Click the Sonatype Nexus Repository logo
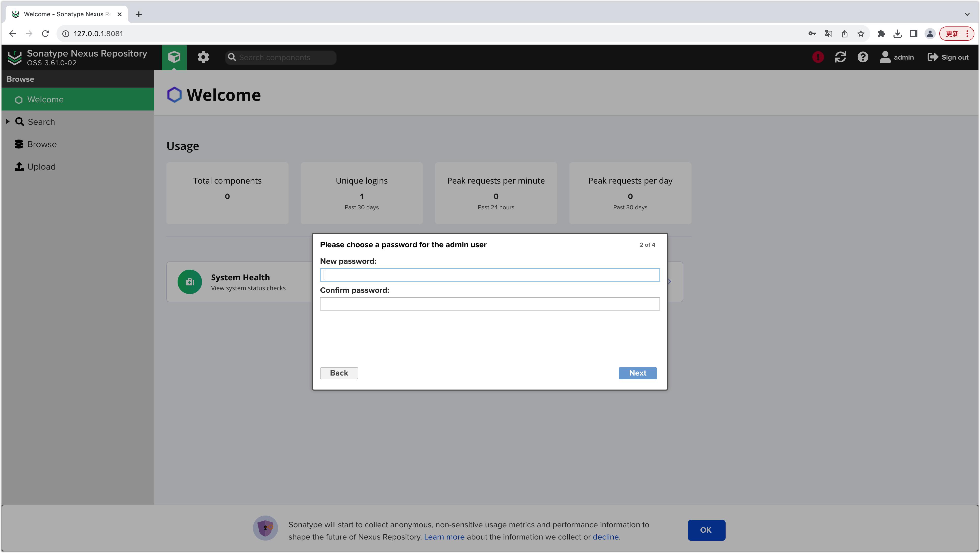Screen dimensions: 980x553 [x=15, y=58]
